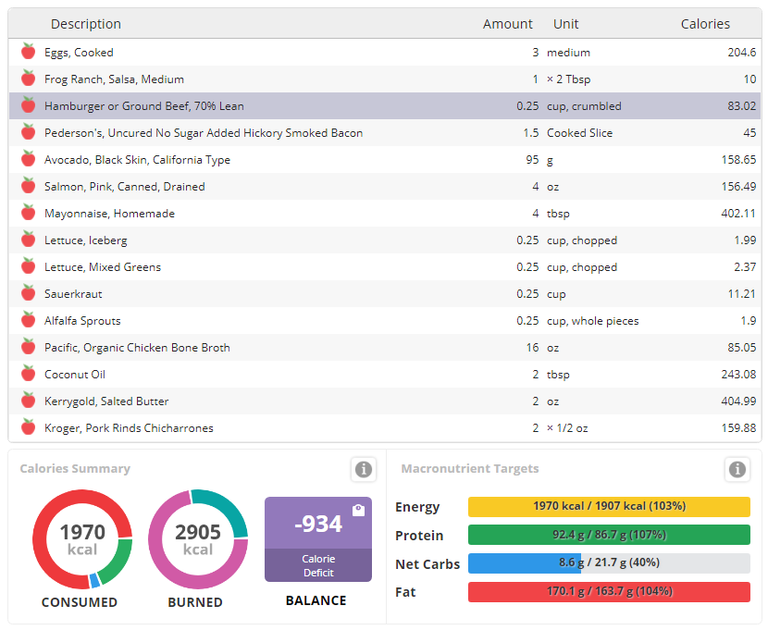Click the "medium" unit cell for eggs

tap(568, 52)
